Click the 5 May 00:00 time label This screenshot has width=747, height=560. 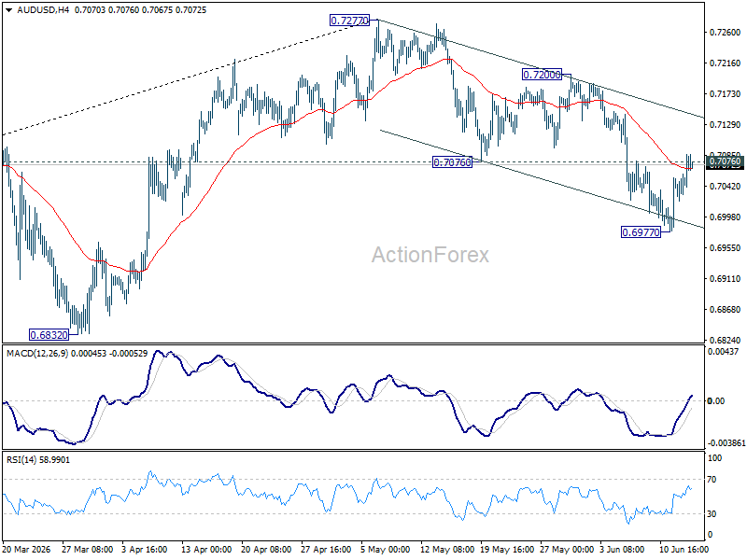[386, 550]
